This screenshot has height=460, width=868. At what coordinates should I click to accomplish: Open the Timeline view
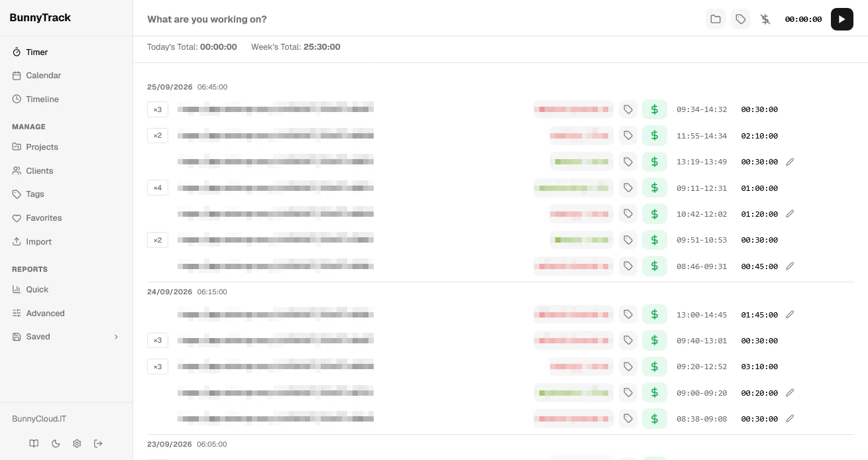point(66,99)
